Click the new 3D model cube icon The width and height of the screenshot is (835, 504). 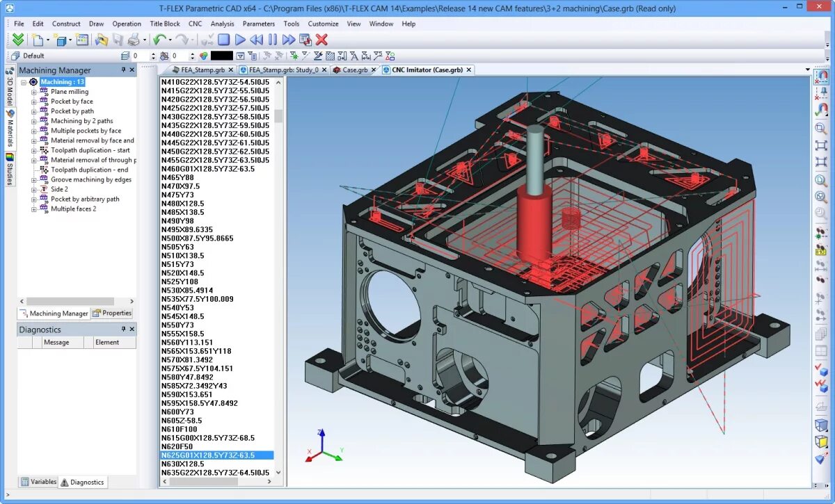click(61, 40)
